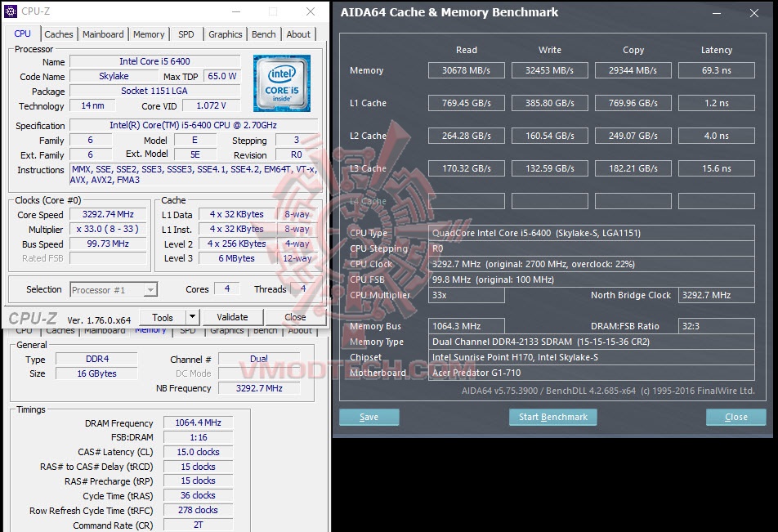Minimize the CPU-Z window
778x532 pixels.
pos(236,11)
